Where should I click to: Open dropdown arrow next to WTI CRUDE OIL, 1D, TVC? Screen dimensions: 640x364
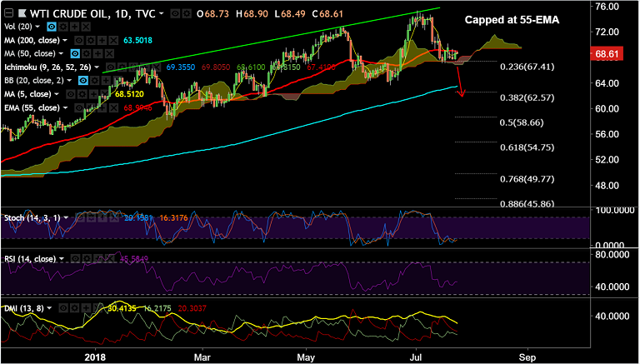(x=161, y=13)
